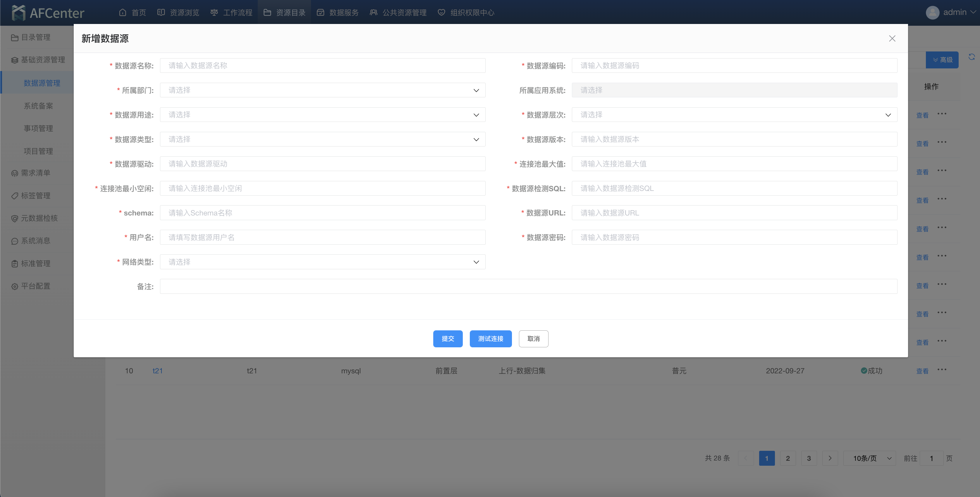This screenshot has width=980, height=497.
Task: Go to page 3 in pagination
Action: tap(809, 458)
